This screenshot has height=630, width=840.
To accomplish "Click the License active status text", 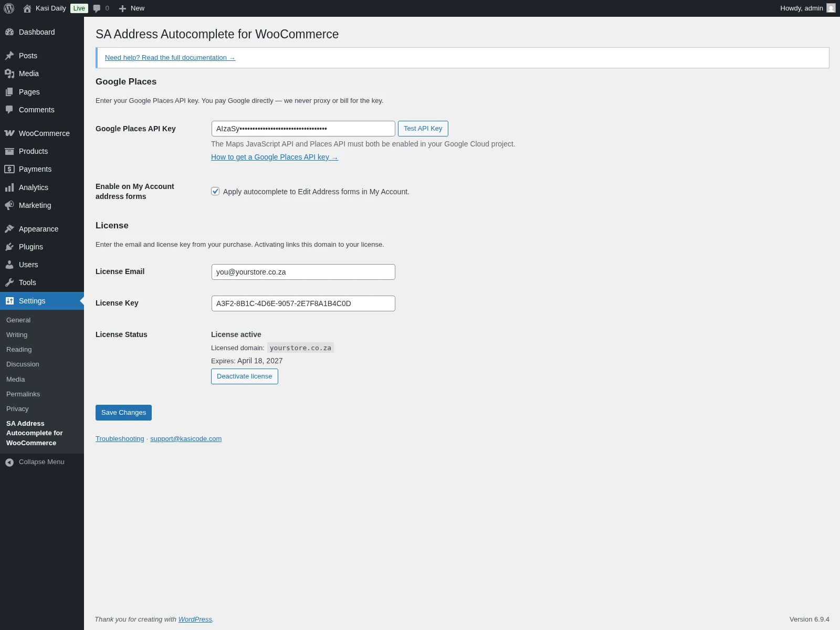I will [x=236, y=334].
